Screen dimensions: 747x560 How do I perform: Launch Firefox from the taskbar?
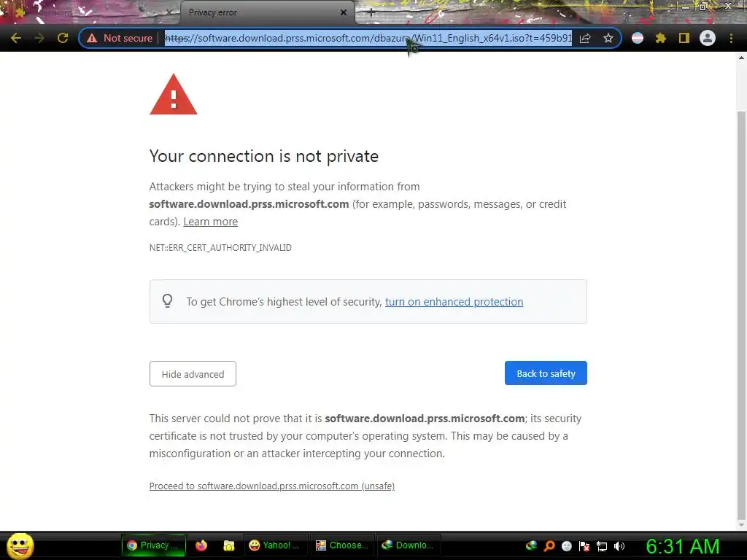point(201,545)
